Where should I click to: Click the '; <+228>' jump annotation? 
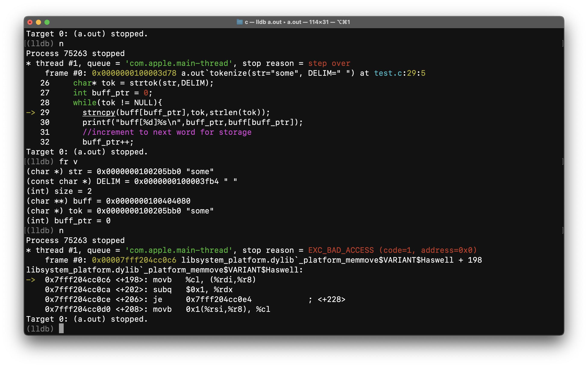click(327, 299)
